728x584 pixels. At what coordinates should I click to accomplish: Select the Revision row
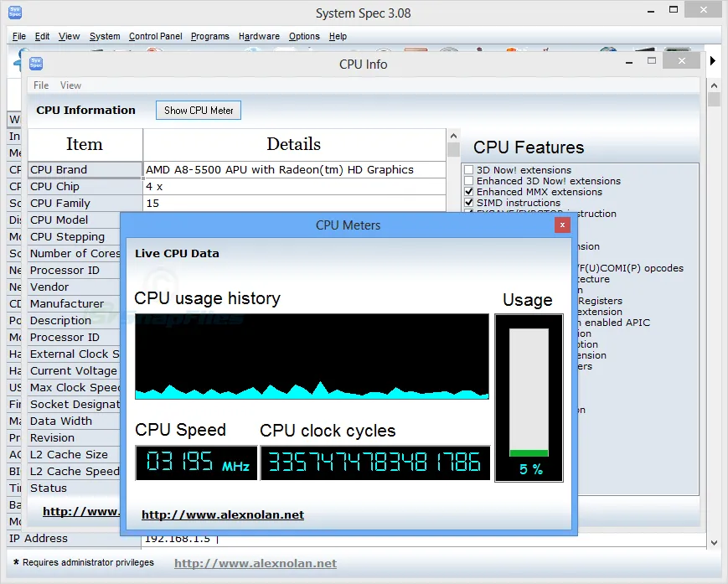pyautogui.click(x=75, y=437)
